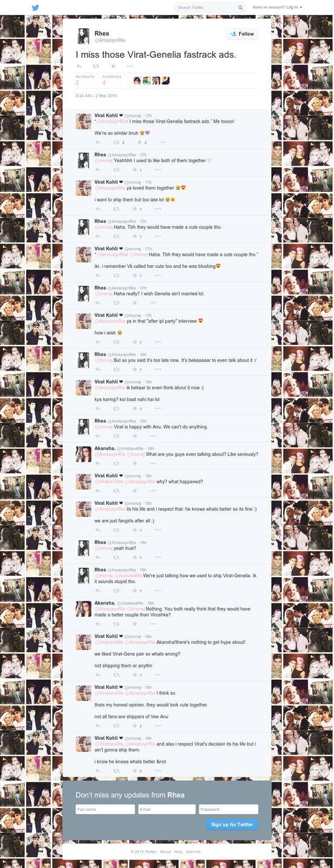This screenshot has width=334, height=868.
Task: Favorite the 'We're so similar bruh' reply
Action: point(140,142)
